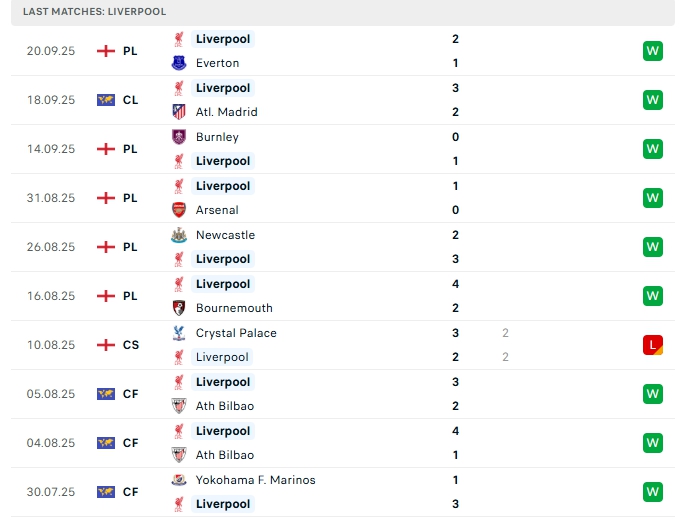Click the Everton club crest
The height and width of the screenshot is (520, 686).
click(x=179, y=63)
